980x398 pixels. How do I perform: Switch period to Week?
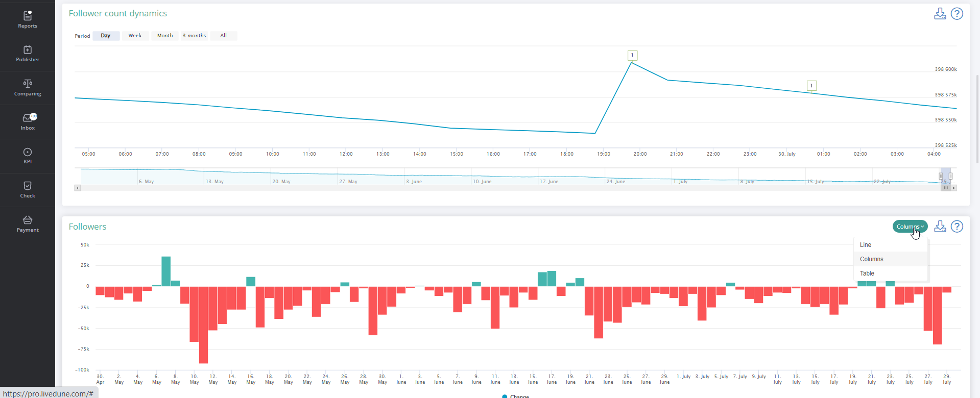(x=135, y=36)
